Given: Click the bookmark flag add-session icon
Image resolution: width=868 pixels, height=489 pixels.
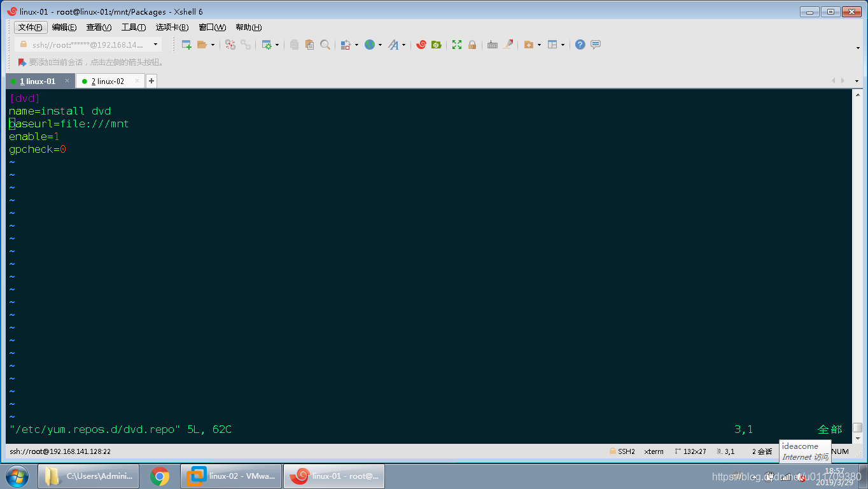Looking at the screenshot, I should click(x=22, y=62).
